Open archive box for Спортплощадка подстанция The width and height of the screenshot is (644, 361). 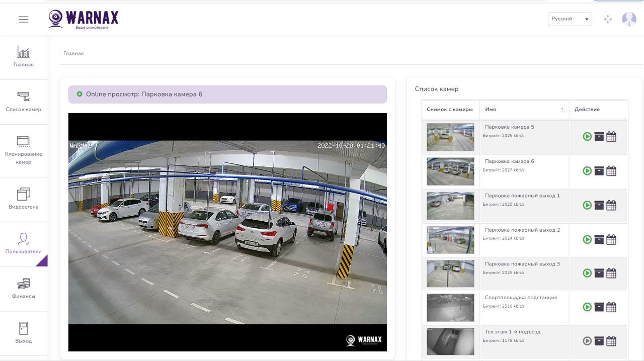click(x=599, y=307)
